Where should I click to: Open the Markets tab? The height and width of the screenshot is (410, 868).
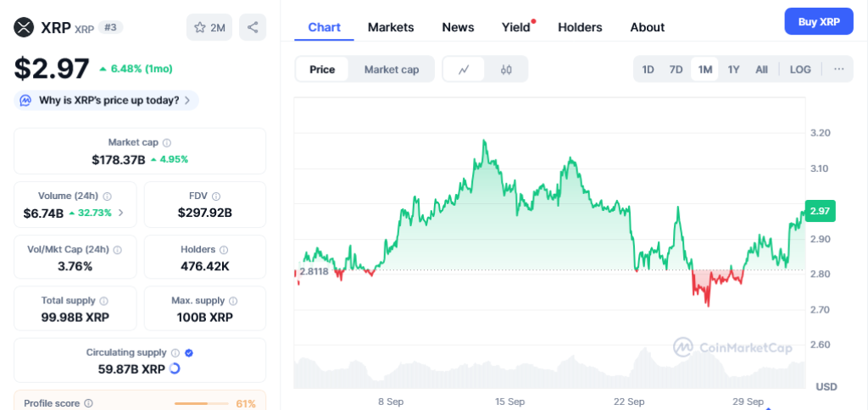pyautogui.click(x=391, y=27)
